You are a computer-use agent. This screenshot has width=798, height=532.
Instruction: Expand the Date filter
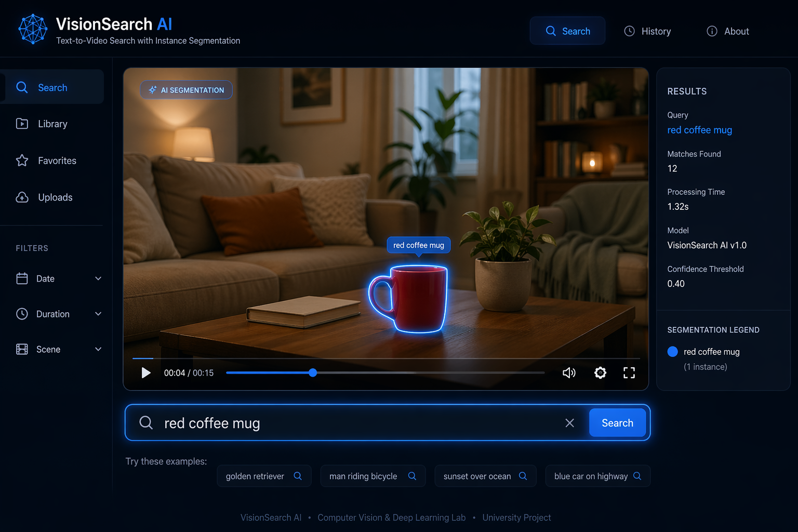[x=58, y=278]
